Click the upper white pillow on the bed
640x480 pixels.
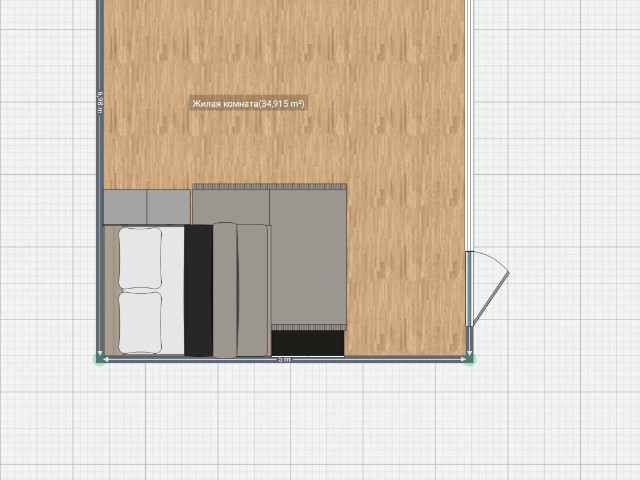coord(140,258)
